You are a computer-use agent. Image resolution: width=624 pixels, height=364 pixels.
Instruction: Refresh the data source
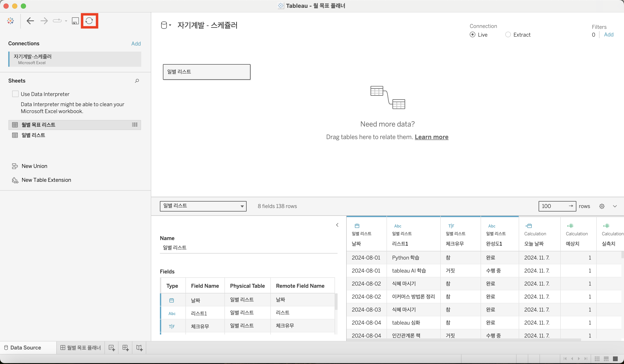(x=89, y=21)
